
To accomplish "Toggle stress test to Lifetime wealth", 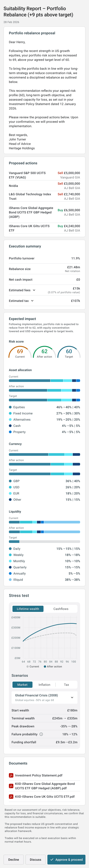I will click(28, 609).
